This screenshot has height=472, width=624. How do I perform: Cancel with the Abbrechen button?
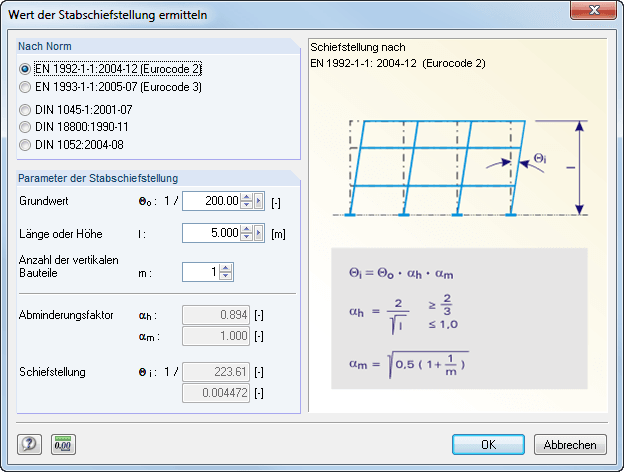570,444
